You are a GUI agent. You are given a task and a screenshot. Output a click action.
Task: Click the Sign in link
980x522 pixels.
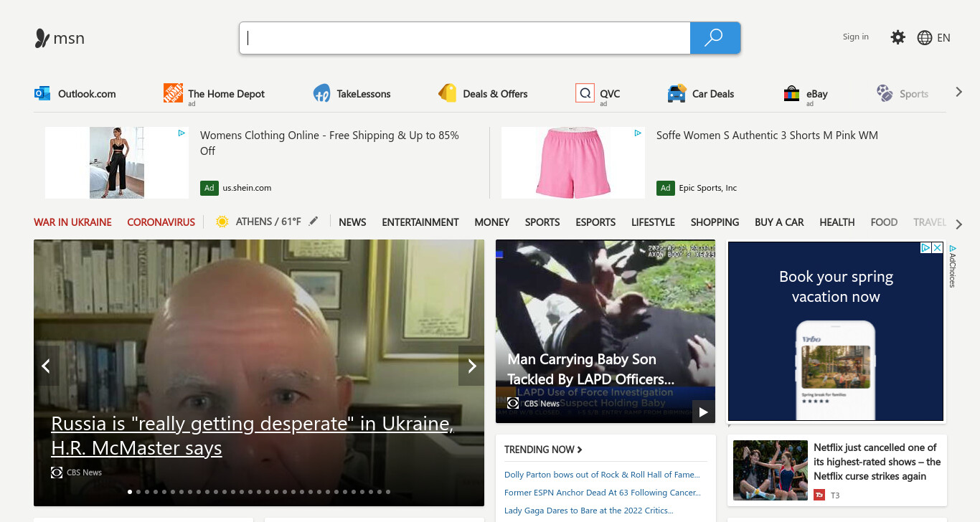pos(855,37)
